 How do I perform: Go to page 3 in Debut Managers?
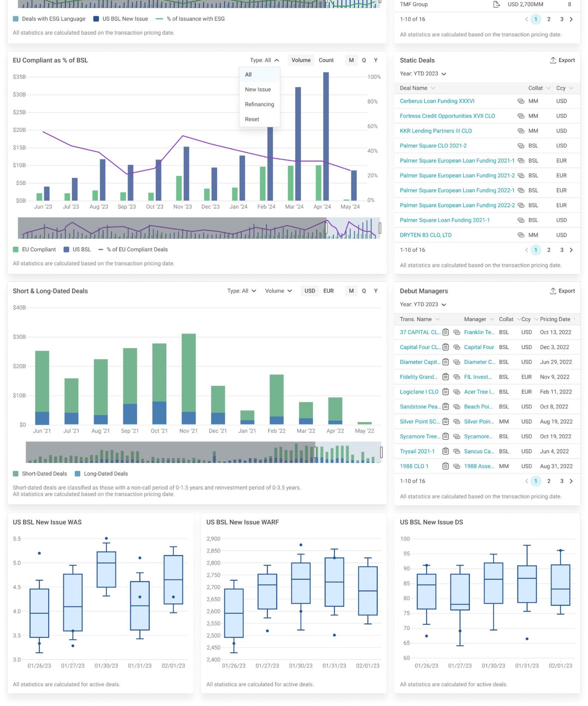pyautogui.click(x=562, y=481)
